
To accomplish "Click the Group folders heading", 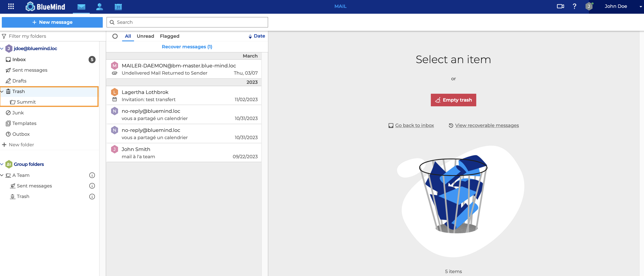I will click(x=29, y=164).
